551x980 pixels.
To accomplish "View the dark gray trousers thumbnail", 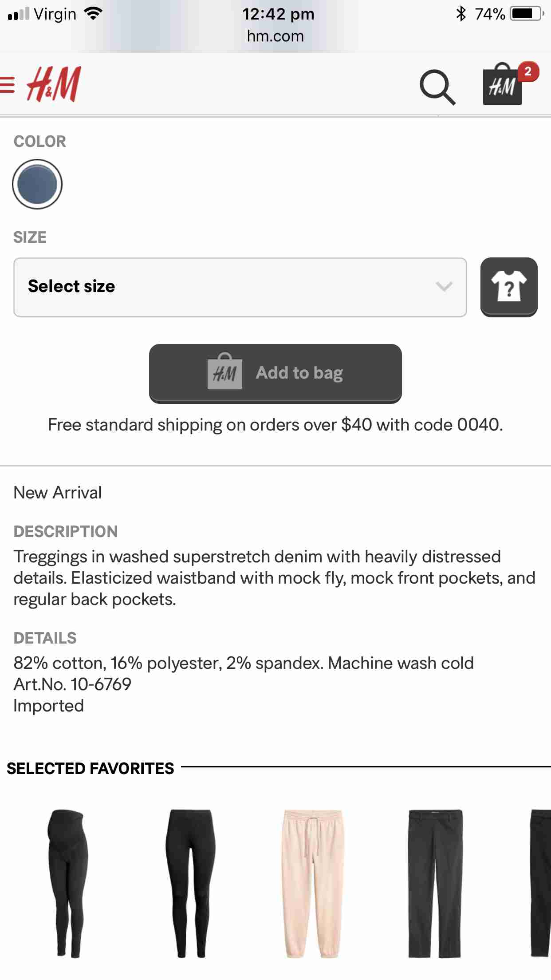I will tap(435, 883).
